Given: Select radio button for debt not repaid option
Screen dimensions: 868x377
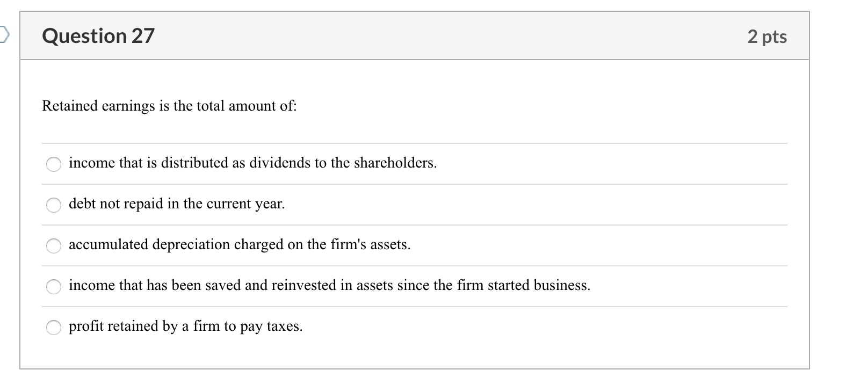Looking at the screenshot, I should [x=54, y=205].
